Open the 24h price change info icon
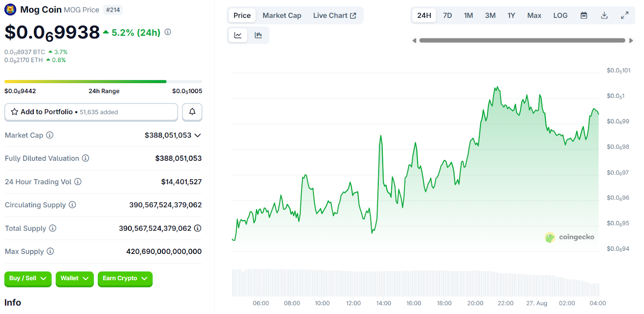The width and height of the screenshot is (644, 314). [x=168, y=32]
